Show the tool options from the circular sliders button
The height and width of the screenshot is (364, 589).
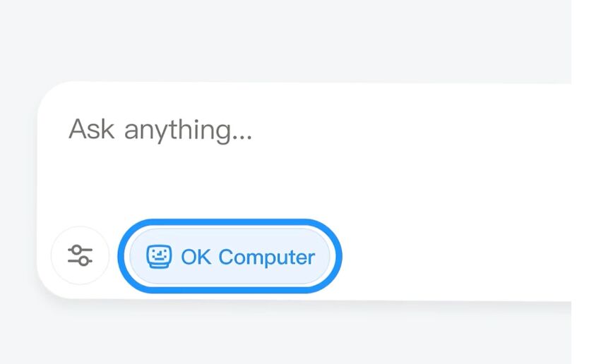click(x=80, y=255)
